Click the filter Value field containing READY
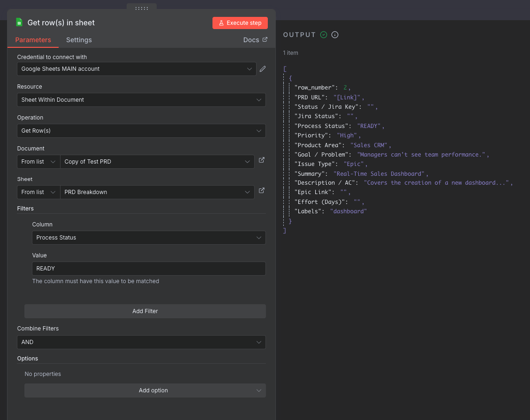Image resolution: width=530 pixels, height=420 pixels. tap(149, 269)
